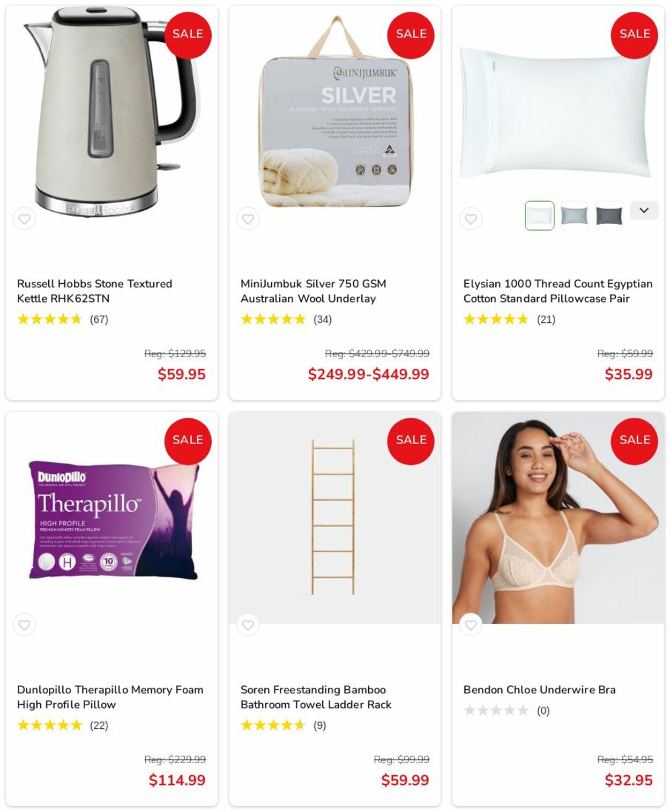The width and height of the screenshot is (670, 812).
Task: Select the white pillowcase colour swatch
Action: pyautogui.click(x=539, y=216)
